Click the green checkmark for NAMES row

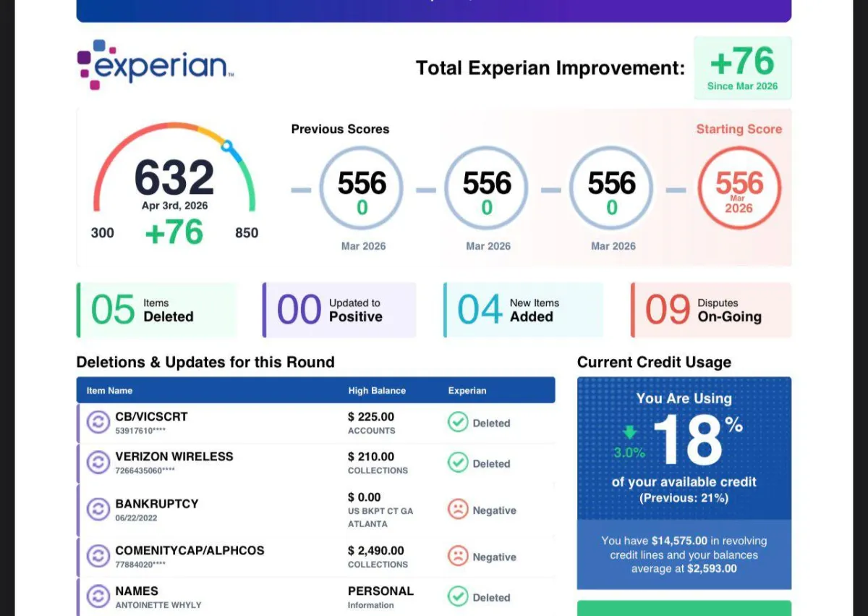pos(458,596)
